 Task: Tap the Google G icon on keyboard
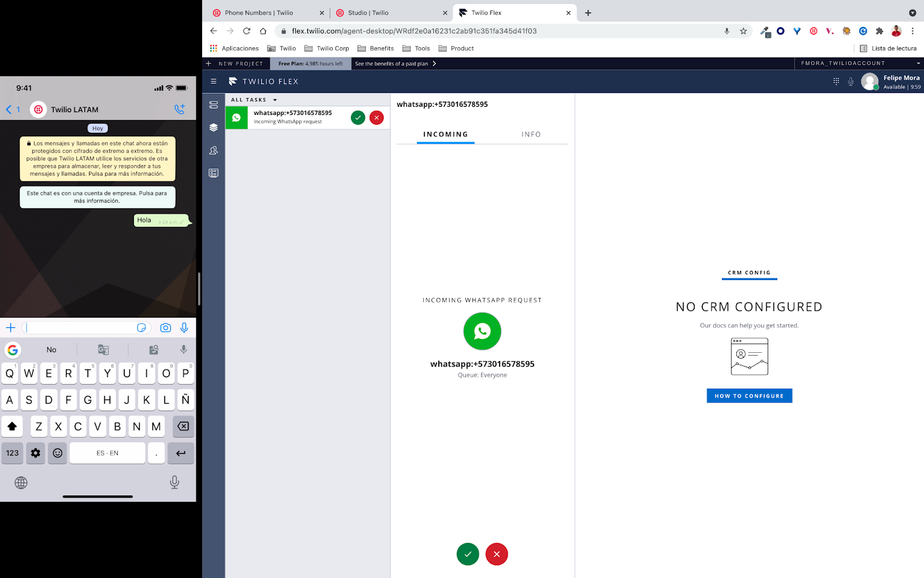point(13,350)
